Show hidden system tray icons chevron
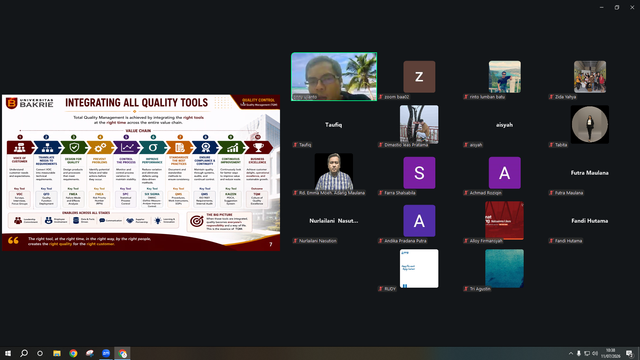Viewport: 640px width, 360px height. tap(571, 353)
